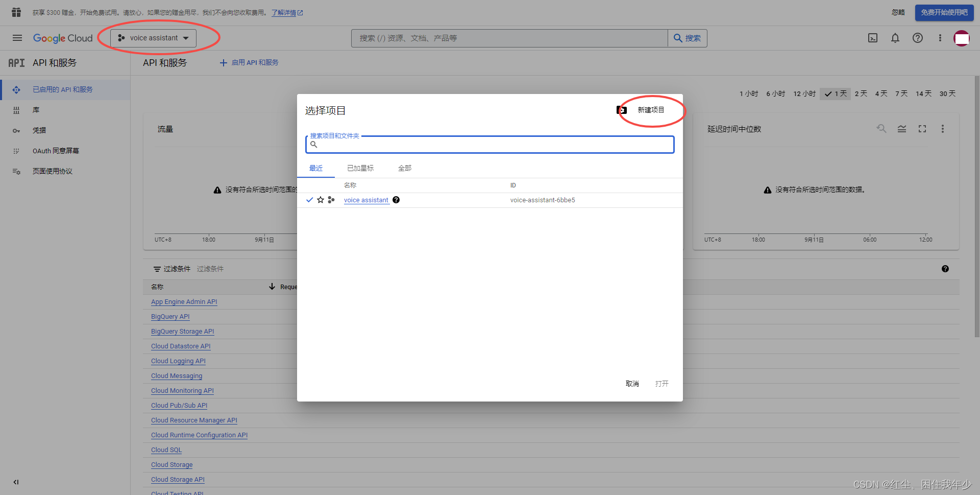Select the 1 小时 time range
Screen dimensions: 980x495
pos(749,93)
